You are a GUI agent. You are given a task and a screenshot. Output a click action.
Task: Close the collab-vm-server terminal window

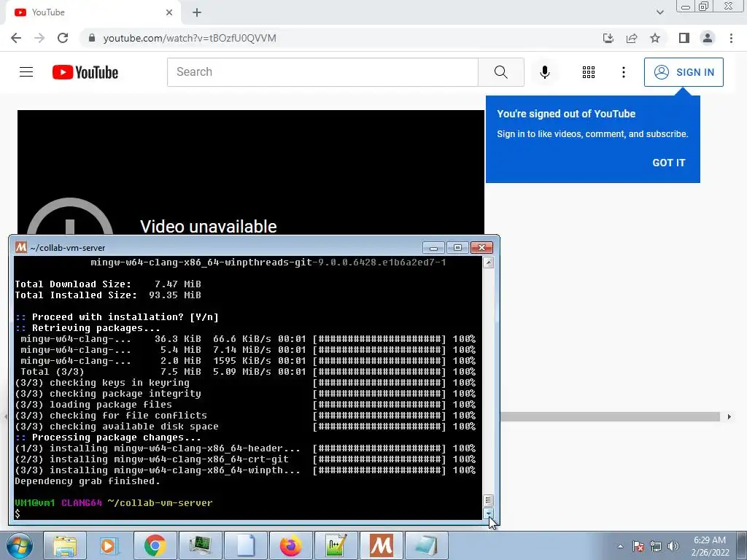point(481,248)
